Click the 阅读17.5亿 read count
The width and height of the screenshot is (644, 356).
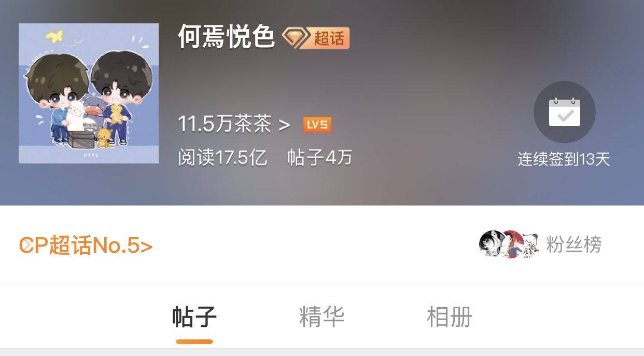222,157
